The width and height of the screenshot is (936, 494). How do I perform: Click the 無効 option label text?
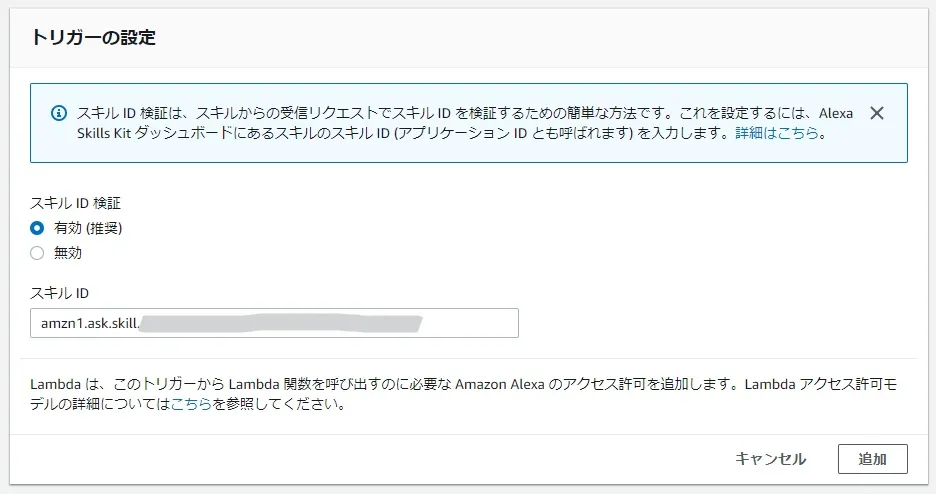(x=68, y=253)
